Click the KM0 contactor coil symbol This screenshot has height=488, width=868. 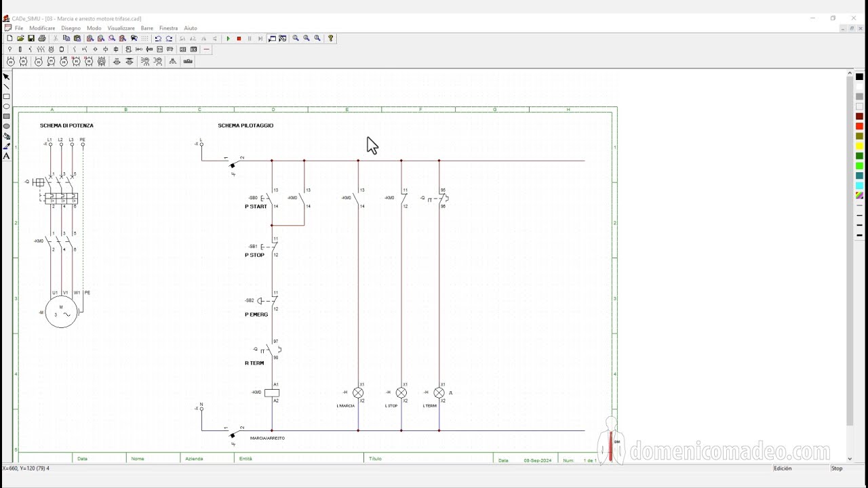pyautogui.click(x=272, y=393)
